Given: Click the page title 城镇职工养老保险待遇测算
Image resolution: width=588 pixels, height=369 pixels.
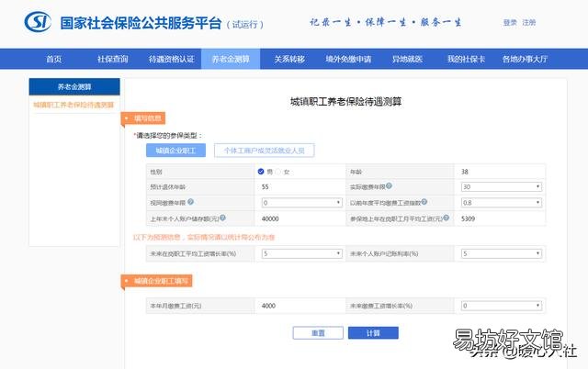Looking at the screenshot, I should 345,102.
